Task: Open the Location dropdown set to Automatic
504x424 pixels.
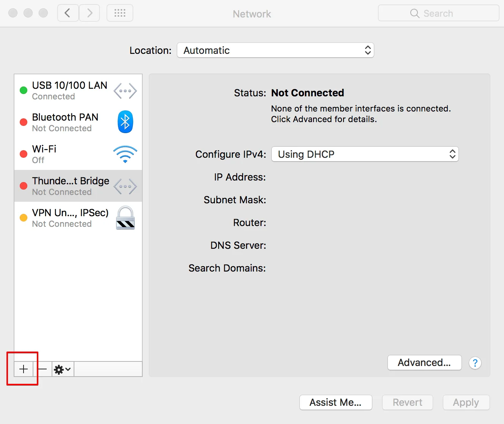Action: coord(275,50)
